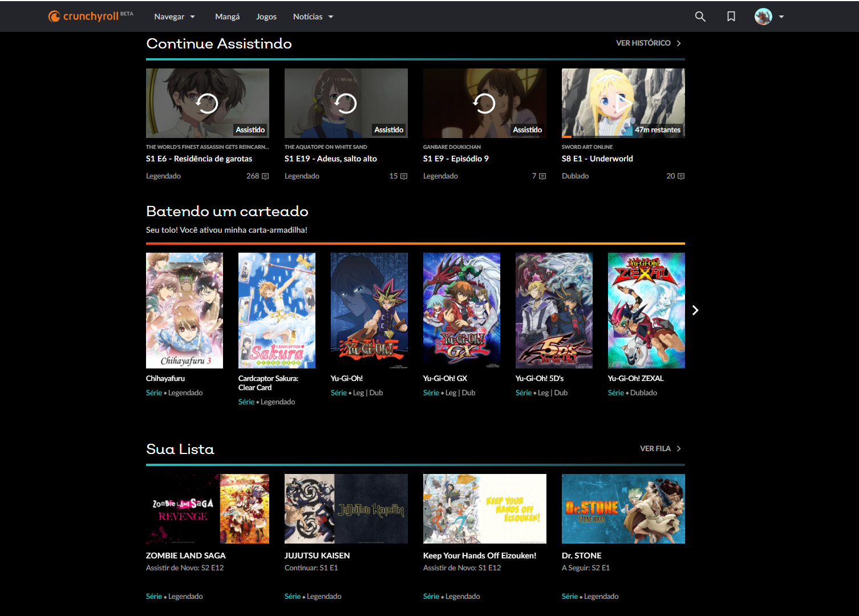Click Batendo um carteado heading
The image size is (859, 616).
(x=227, y=211)
